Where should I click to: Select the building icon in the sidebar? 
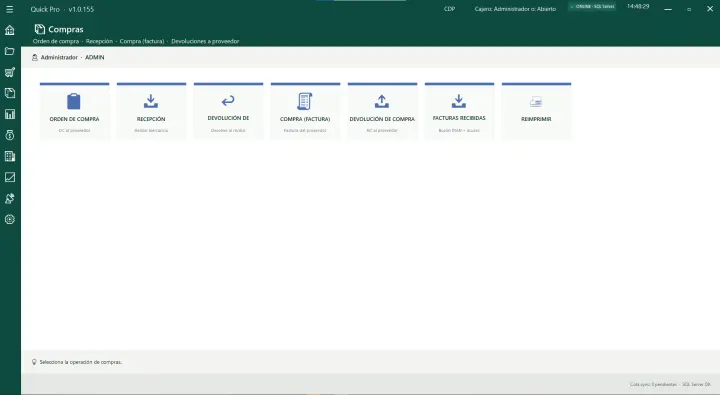pos(10,156)
